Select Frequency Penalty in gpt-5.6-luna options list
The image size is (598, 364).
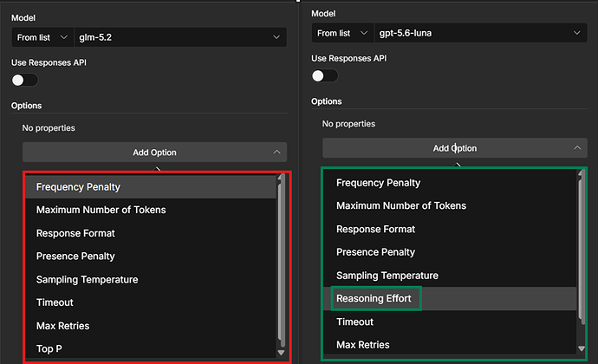(450, 183)
